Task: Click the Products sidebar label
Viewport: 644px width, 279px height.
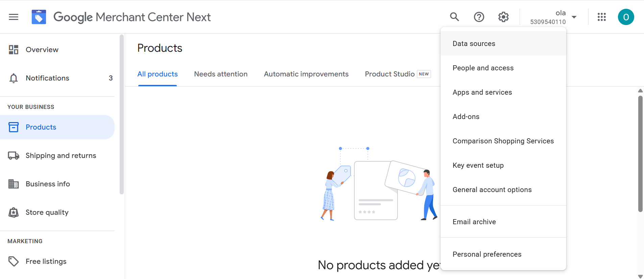Action: [41, 127]
